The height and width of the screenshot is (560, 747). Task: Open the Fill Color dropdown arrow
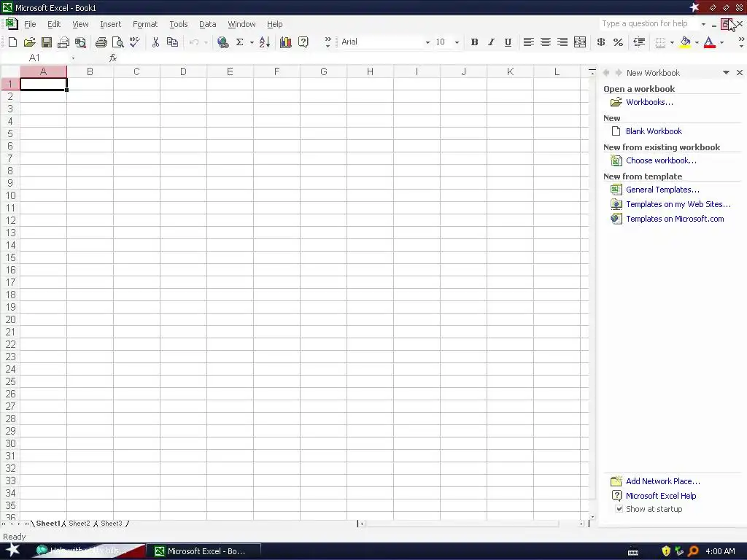pyautogui.click(x=697, y=42)
